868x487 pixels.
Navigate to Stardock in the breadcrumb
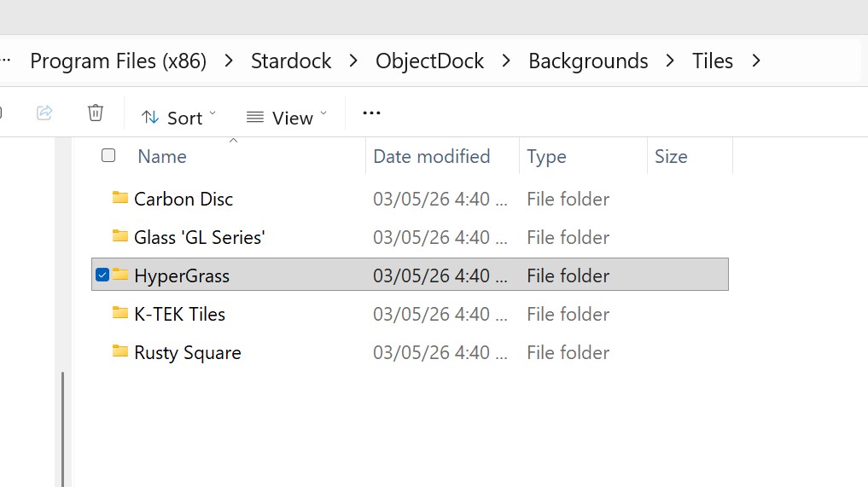291,61
